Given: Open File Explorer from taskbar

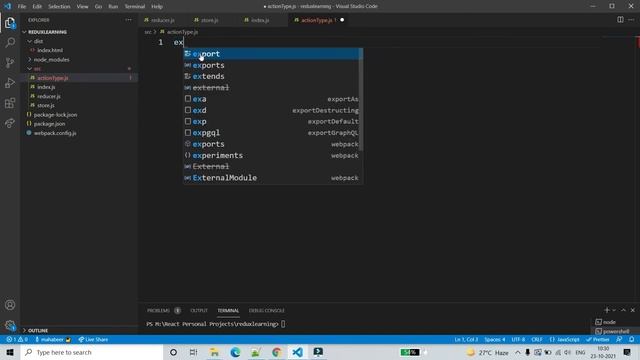Looking at the screenshot, I should 214,352.
